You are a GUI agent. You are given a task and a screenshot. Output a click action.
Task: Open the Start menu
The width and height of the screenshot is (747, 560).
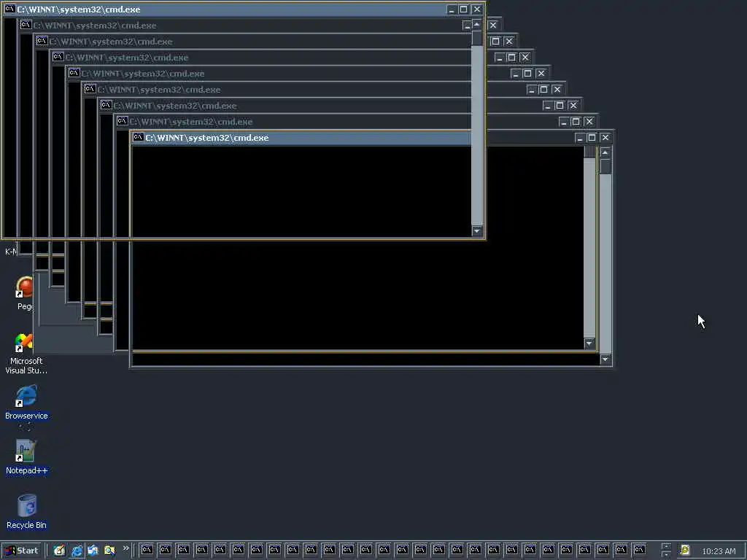click(21, 550)
